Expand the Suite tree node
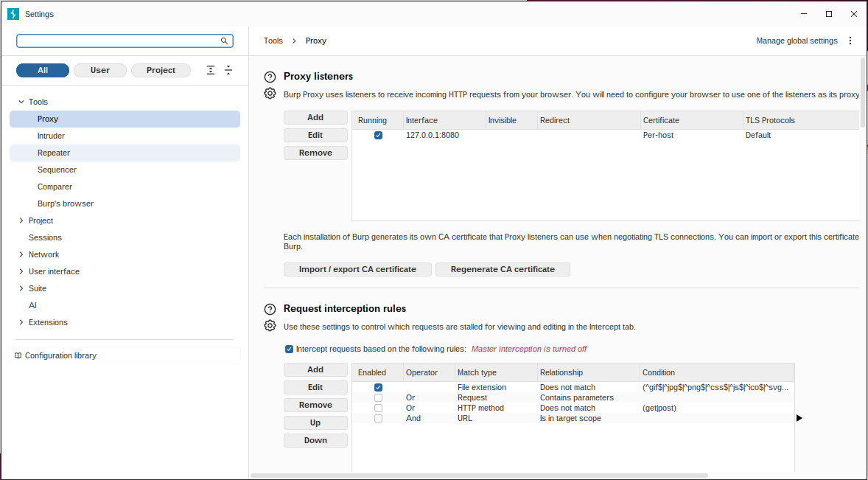The height and width of the screenshot is (480, 868). click(21, 288)
